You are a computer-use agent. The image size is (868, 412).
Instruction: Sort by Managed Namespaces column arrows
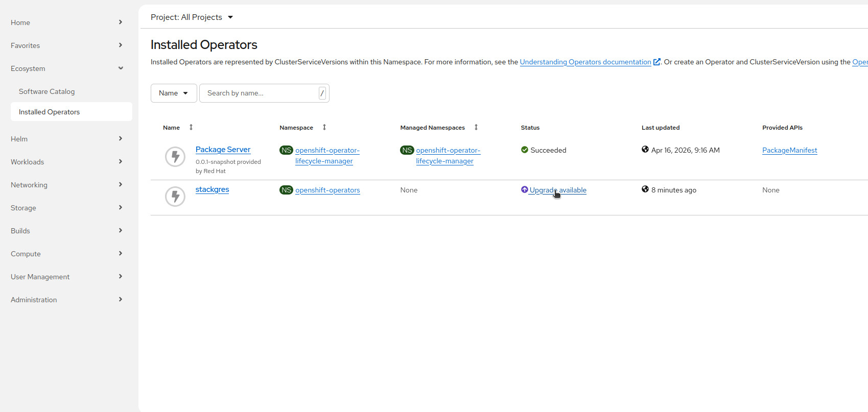pyautogui.click(x=476, y=127)
